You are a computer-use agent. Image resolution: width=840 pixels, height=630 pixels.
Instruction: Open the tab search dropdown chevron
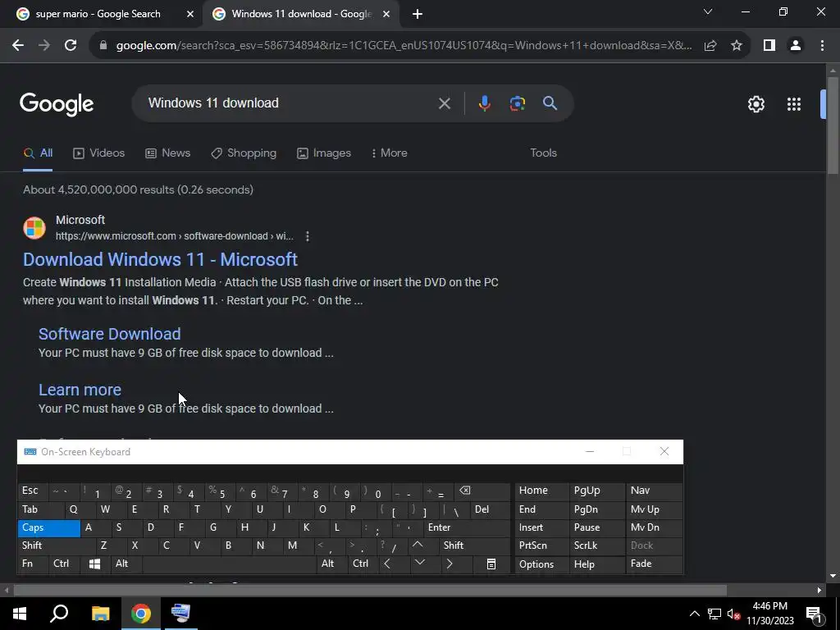click(x=708, y=11)
